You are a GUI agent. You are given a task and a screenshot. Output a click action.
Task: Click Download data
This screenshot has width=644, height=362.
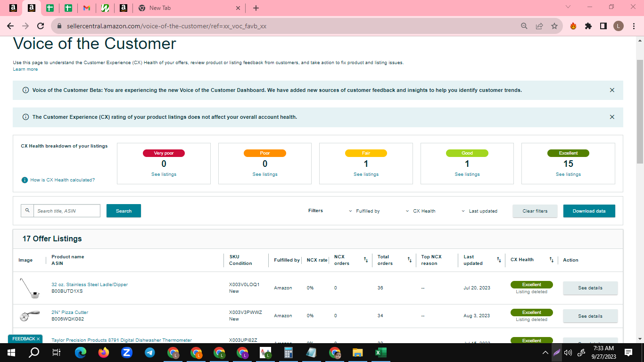point(589,211)
